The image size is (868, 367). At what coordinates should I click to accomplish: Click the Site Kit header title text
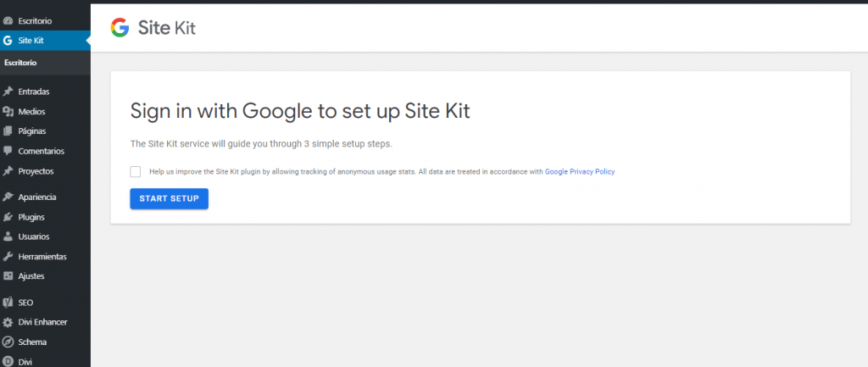[167, 28]
